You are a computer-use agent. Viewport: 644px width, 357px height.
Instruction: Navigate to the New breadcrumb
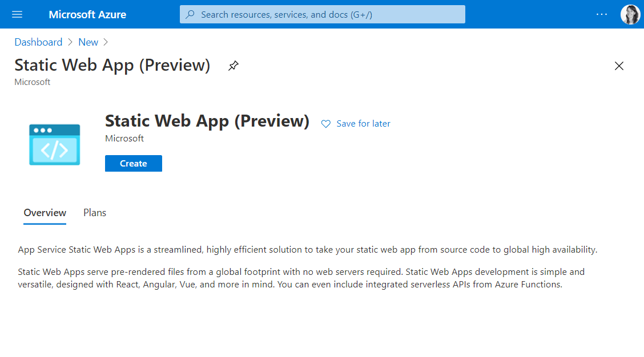point(88,42)
